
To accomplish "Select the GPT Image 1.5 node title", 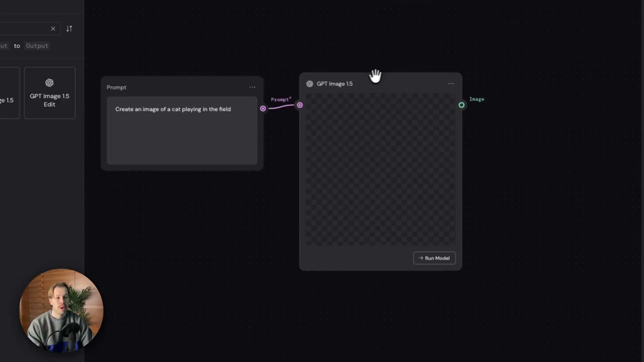I will pyautogui.click(x=335, y=84).
